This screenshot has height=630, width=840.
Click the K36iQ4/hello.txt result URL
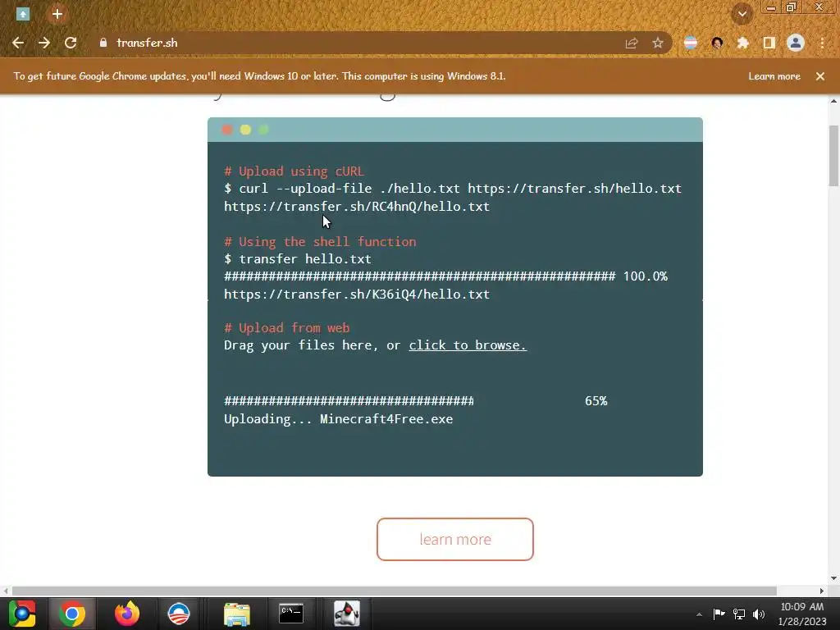point(357,294)
